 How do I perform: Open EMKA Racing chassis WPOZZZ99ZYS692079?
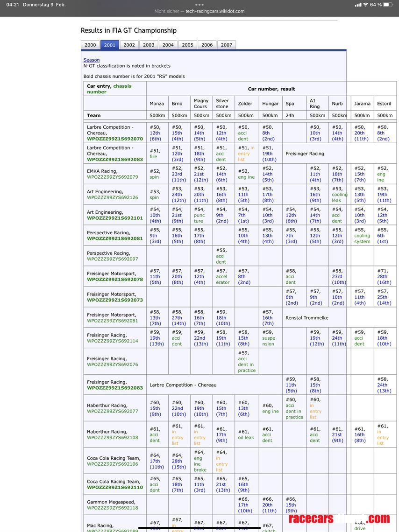pos(113,177)
